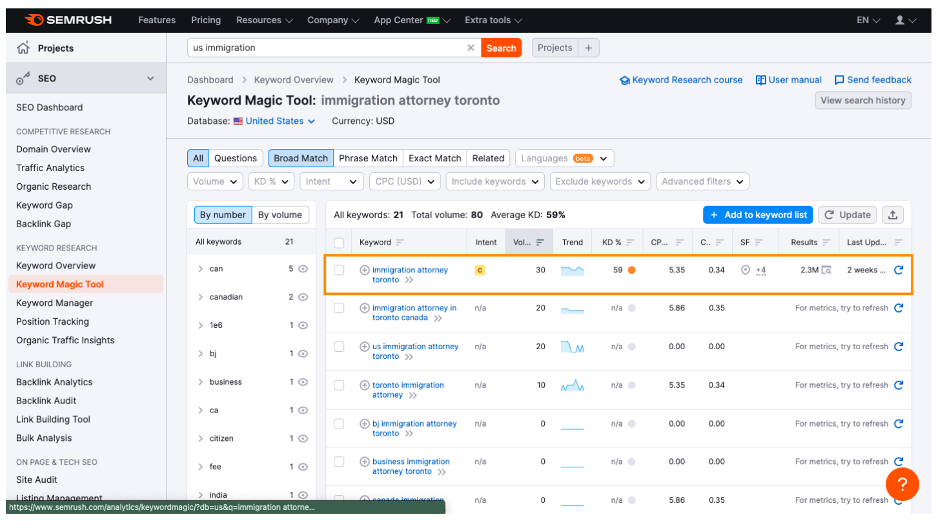Refresh metrics for immigration attorney toronto row
936x528 pixels.
pyautogui.click(x=898, y=270)
